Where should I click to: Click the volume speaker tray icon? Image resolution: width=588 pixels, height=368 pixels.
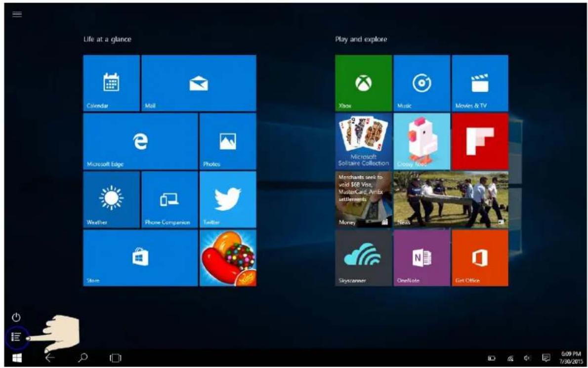pyautogui.click(x=527, y=358)
